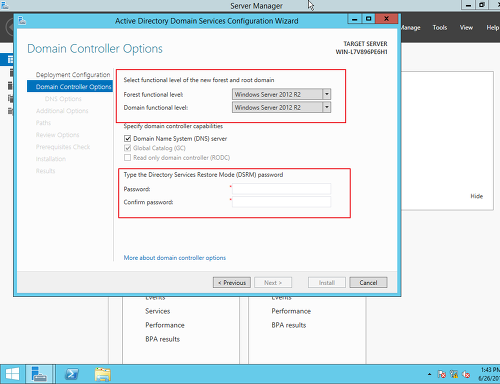This screenshot has height=384, width=500.
Task: Open More about domain controller options link
Action: point(175,258)
